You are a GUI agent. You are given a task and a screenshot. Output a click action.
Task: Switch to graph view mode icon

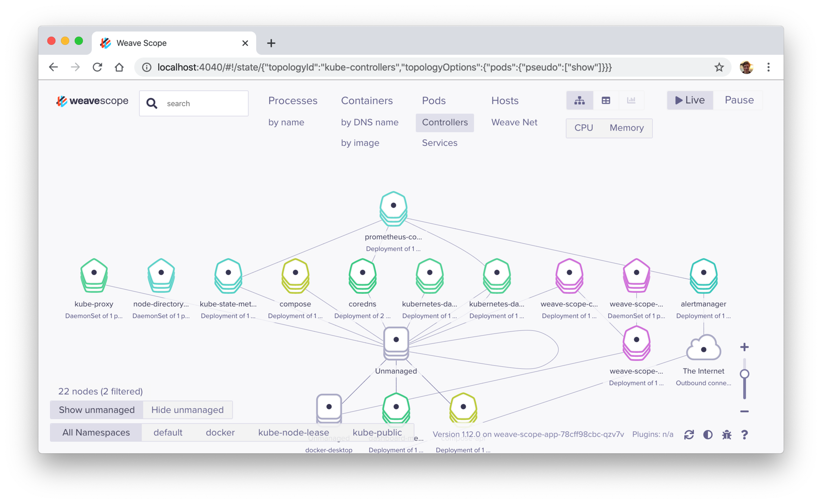click(x=579, y=100)
